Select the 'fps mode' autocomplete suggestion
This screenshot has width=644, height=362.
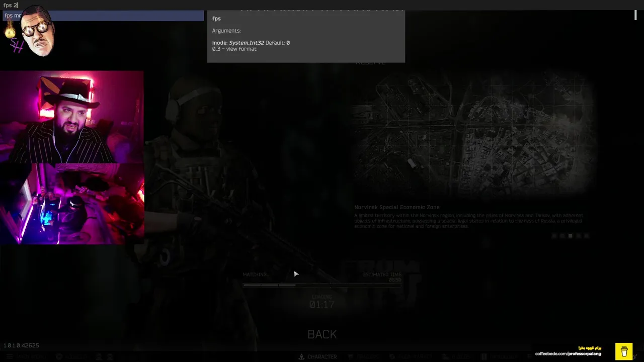pos(102,16)
